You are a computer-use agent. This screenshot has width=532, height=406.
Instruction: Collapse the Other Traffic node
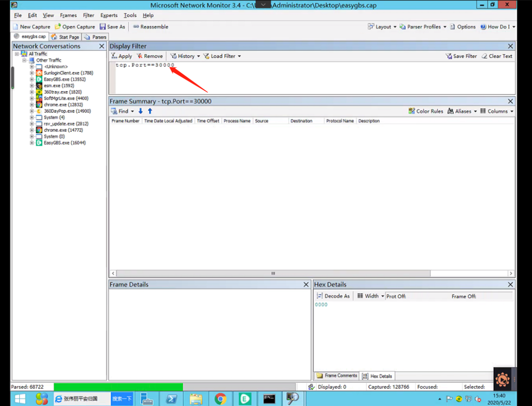pyautogui.click(x=24, y=60)
